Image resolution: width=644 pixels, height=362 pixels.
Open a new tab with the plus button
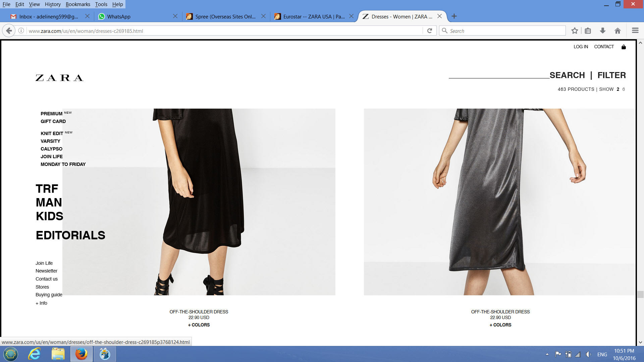tap(454, 16)
